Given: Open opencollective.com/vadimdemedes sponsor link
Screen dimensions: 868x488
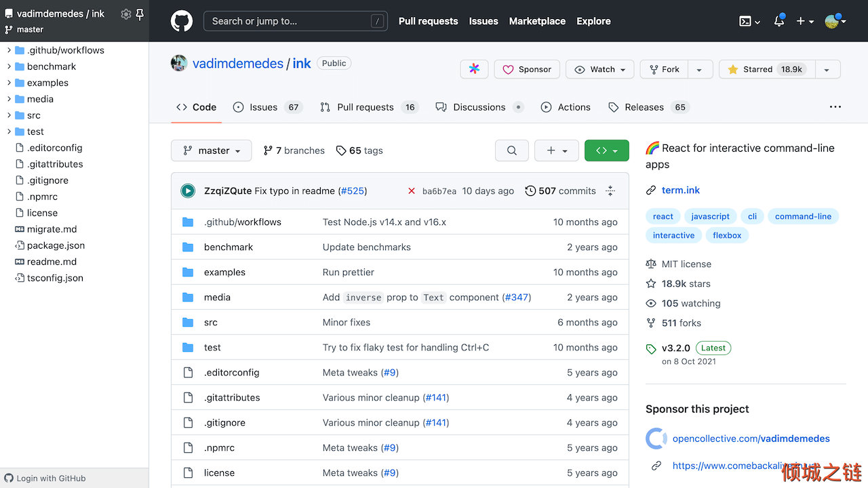Looking at the screenshot, I should click(751, 439).
